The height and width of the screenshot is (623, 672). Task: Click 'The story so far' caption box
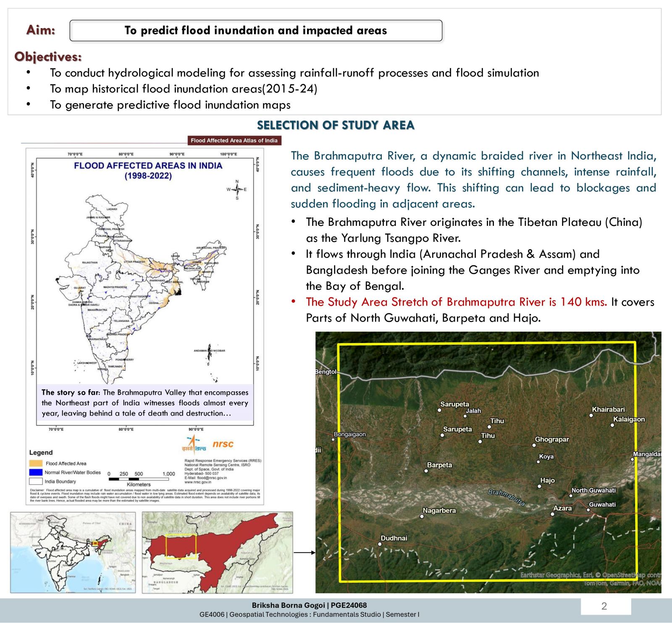click(x=145, y=403)
